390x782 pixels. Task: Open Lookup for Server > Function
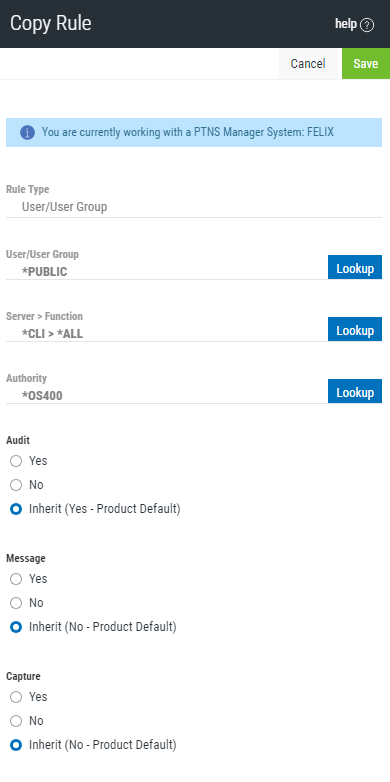click(x=355, y=330)
